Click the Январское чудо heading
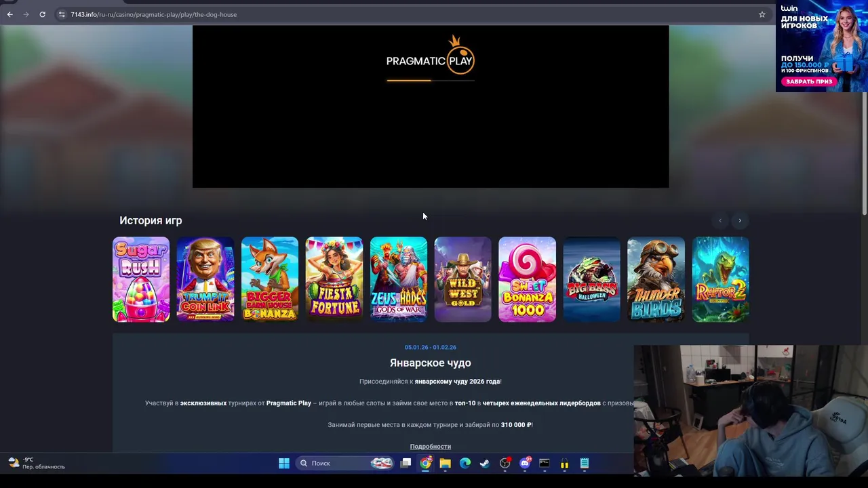 430,363
